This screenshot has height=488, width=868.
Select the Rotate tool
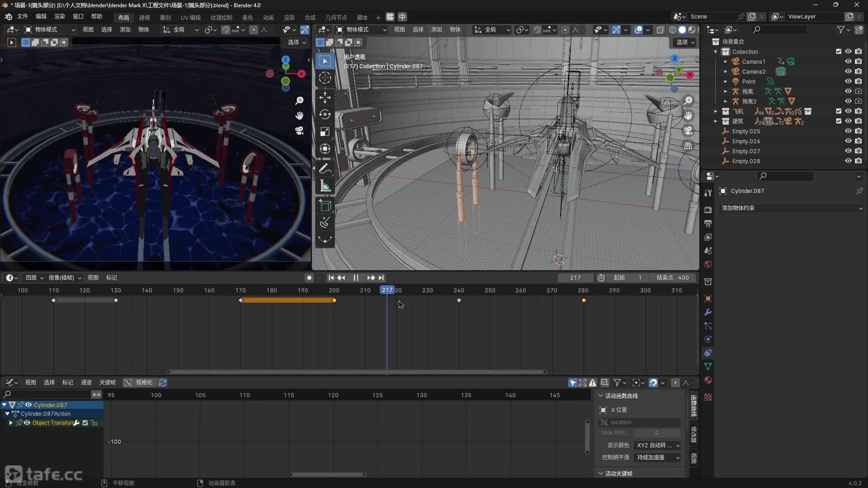click(x=325, y=114)
